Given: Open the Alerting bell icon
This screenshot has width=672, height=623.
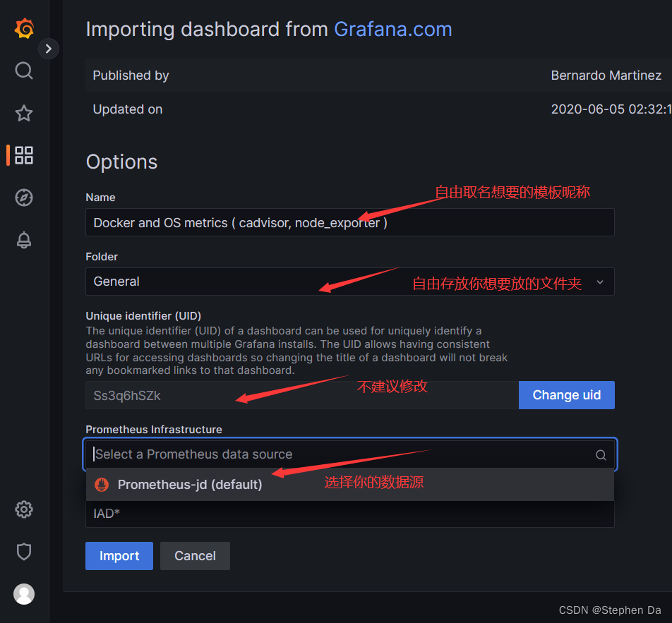Looking at the screenshot, I should coord(24,240).
